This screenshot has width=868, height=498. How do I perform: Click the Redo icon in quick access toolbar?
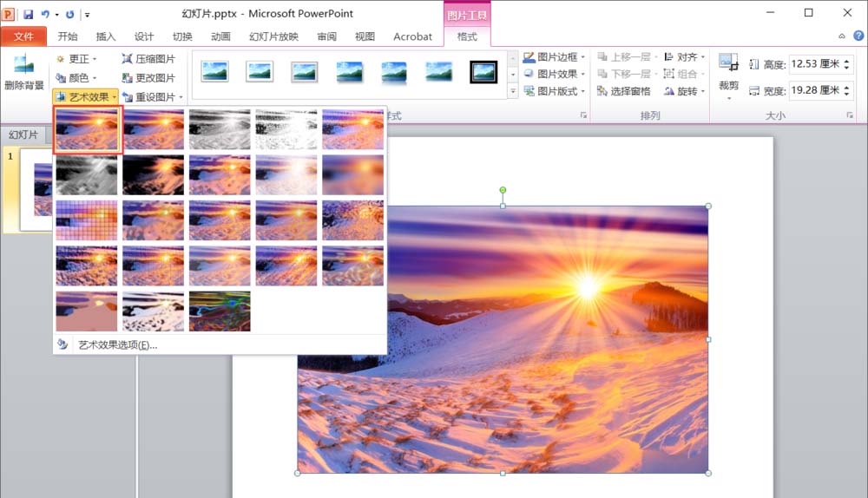tap(69, 15)
